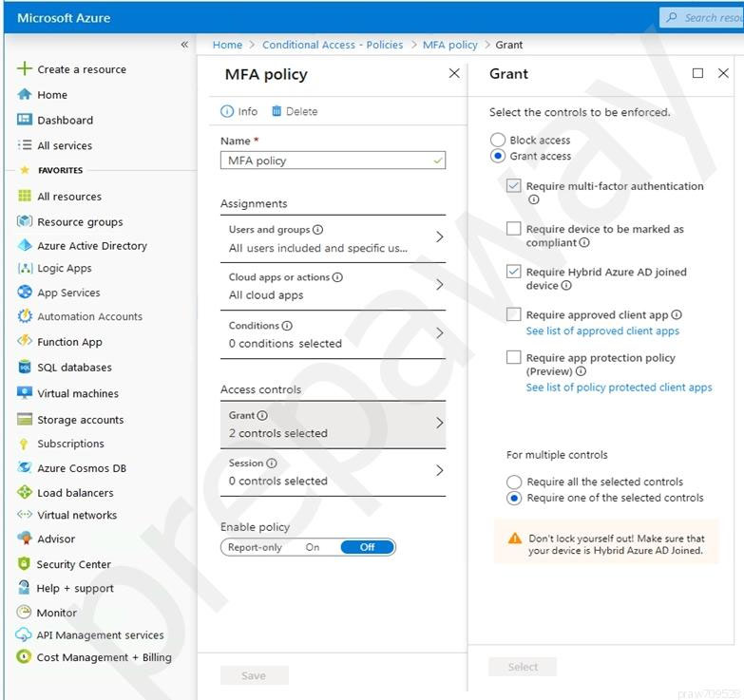744x700 pixels.
Task: Click the Azure Cosmos DB icon
Action: pyautogui.click(x=24, y=467)
